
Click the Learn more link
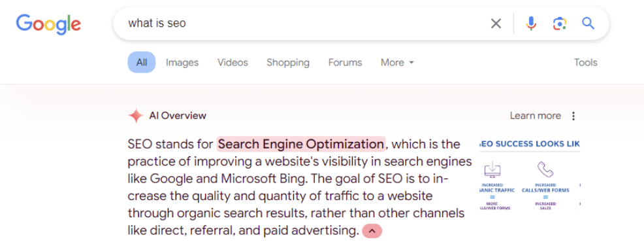coord(535,116)
